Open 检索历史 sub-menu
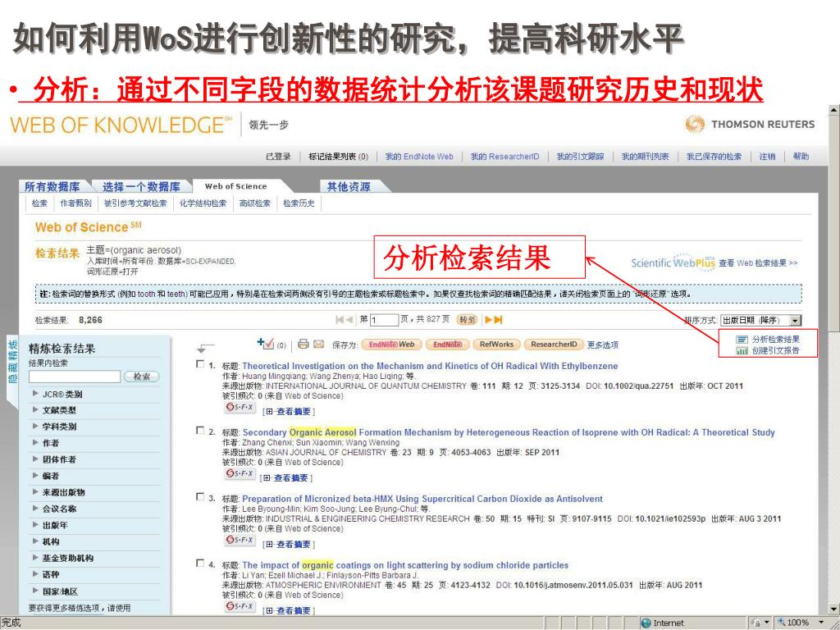840x630 pixels. pos(299,203)
